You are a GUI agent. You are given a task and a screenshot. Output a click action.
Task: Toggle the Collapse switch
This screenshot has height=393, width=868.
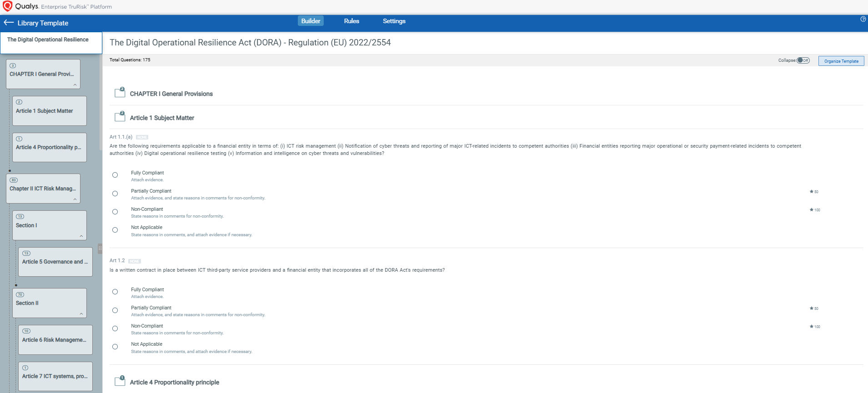pos(803,60)
